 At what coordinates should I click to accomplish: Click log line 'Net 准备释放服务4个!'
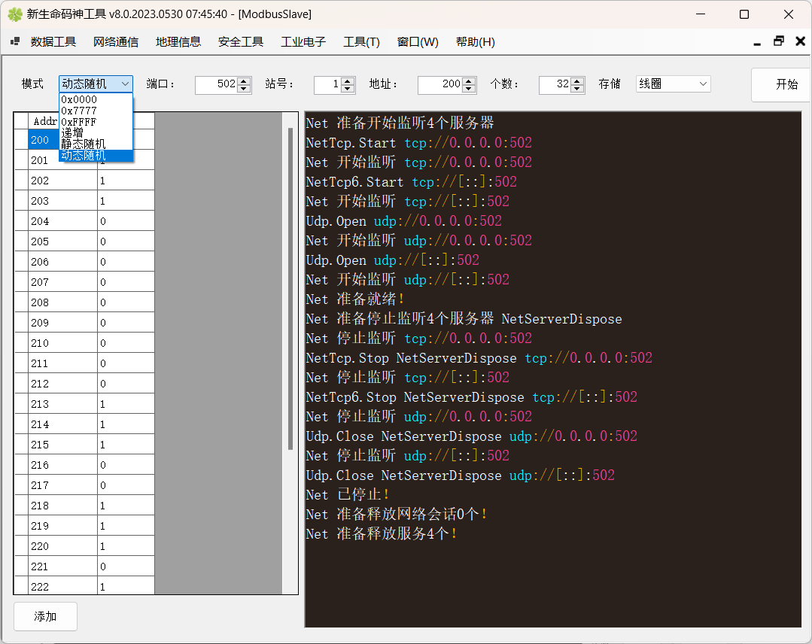click(x=381, y=533)
